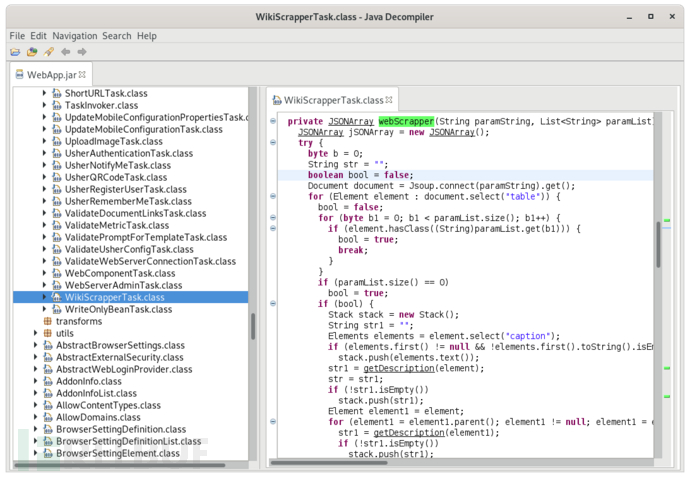Follow the JSONArray return type link
Image resolution: width=690 pixels, height=478 pixels.
click(x=351, y=121)
